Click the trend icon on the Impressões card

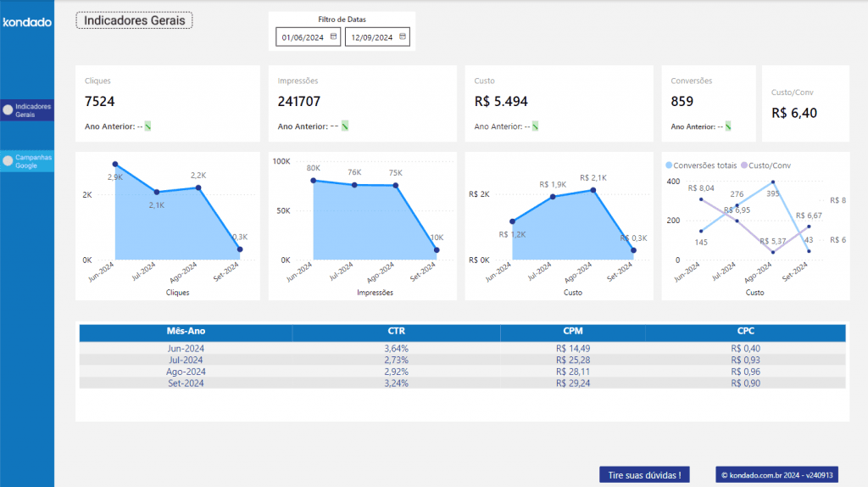(345, 126)
